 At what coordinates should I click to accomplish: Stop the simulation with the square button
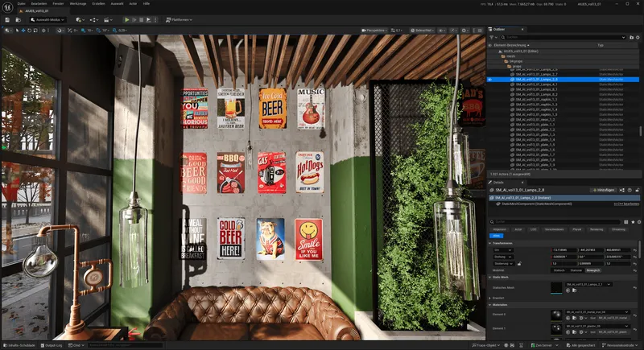pos(142,19)
